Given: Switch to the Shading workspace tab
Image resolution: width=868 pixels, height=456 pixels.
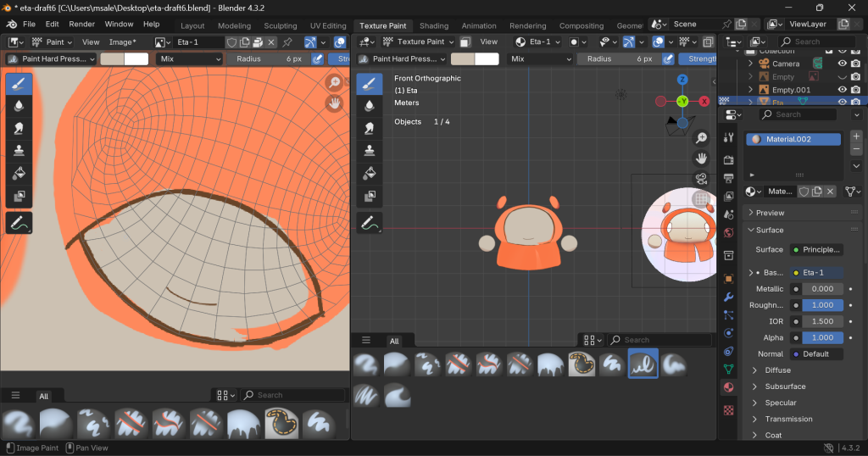Looking at the screenshot, I should (x=434, y=25).
